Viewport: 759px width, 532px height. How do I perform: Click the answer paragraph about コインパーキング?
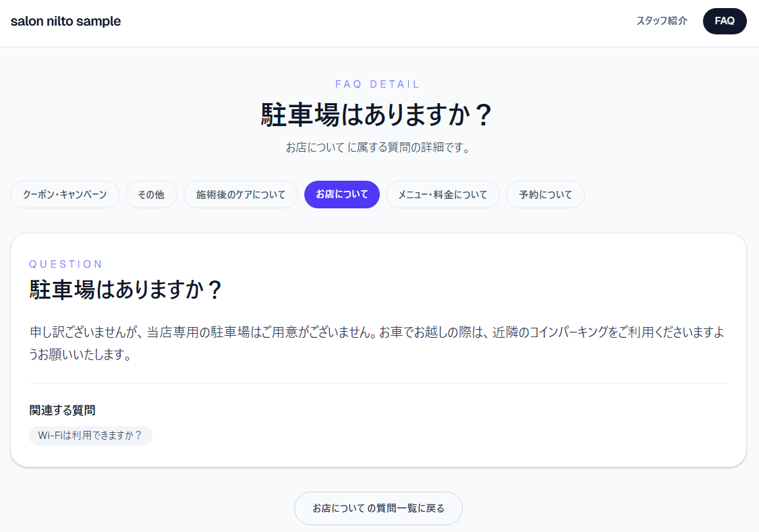[x=378, y=332]
